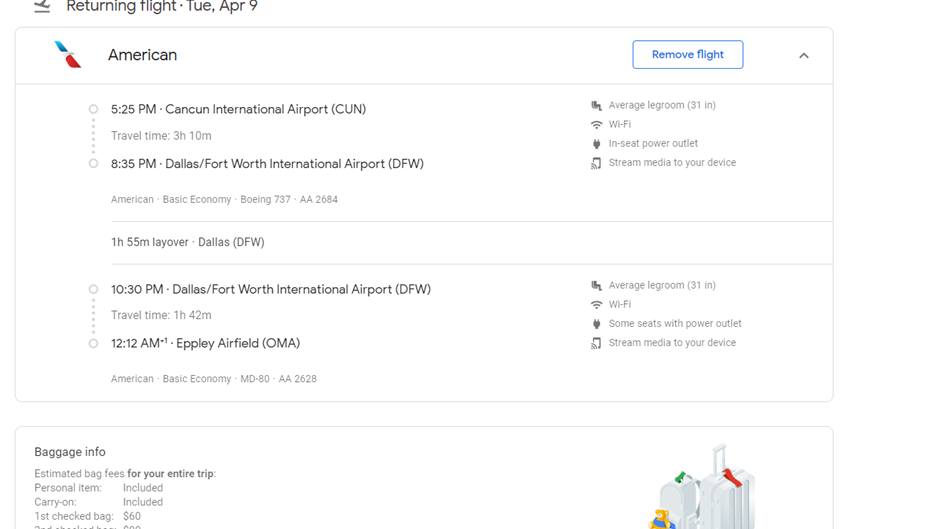Click the 8:35 PM Dallas/Fort Worth arrival line
The width and height of the screenshot is (937, 529).
(x=267, y=164)
